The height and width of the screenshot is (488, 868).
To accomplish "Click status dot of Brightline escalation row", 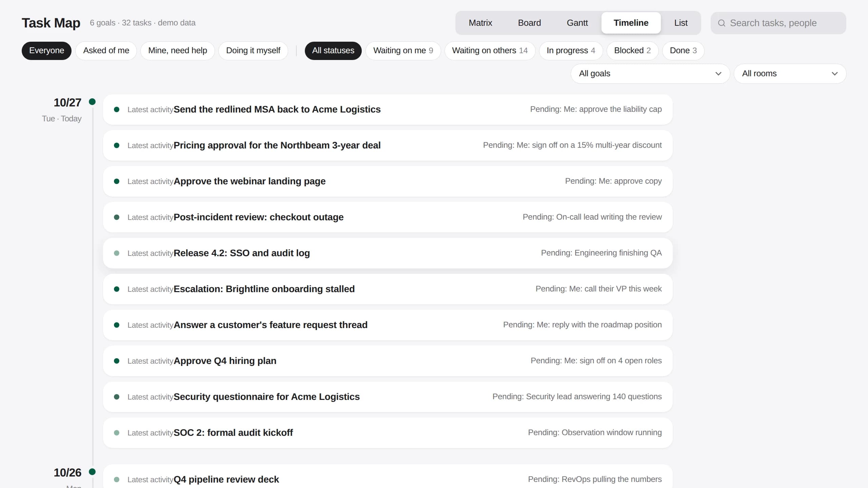I will (x=117, y=289).
